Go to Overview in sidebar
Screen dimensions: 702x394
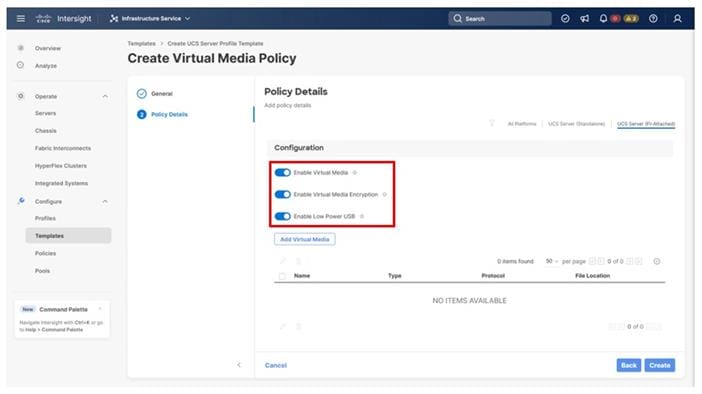[x=48, y=48]
